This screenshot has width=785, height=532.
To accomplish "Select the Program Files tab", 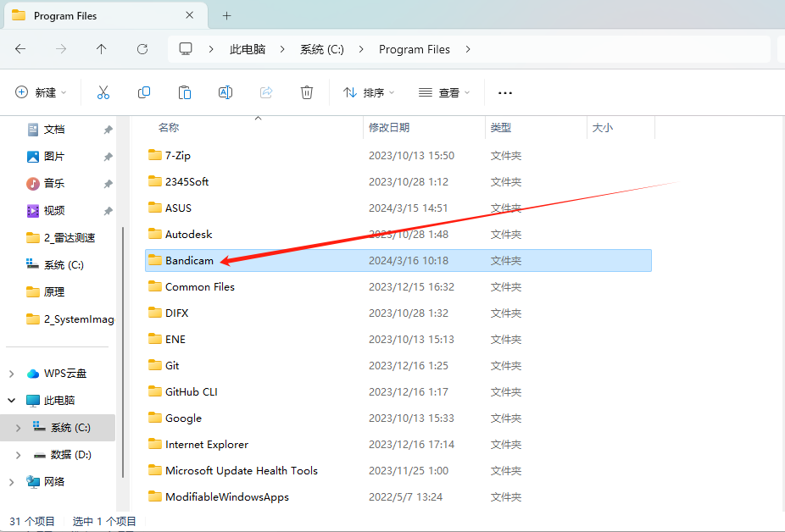I will point(106,15).
